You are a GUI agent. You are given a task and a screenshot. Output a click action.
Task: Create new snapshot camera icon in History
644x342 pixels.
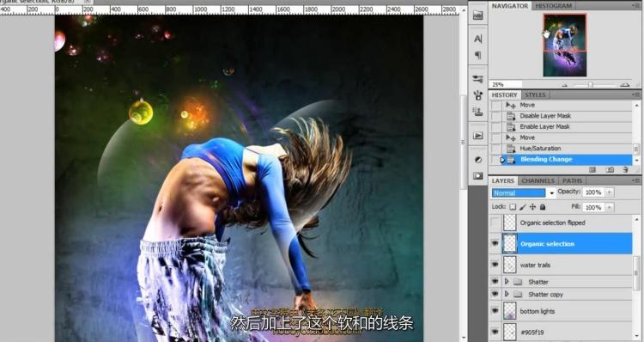pos(611,169)
